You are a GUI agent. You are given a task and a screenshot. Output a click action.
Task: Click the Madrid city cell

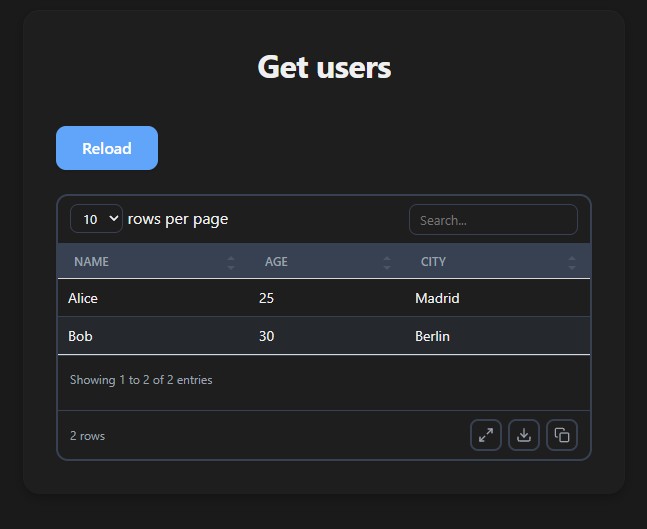(437, 298)
